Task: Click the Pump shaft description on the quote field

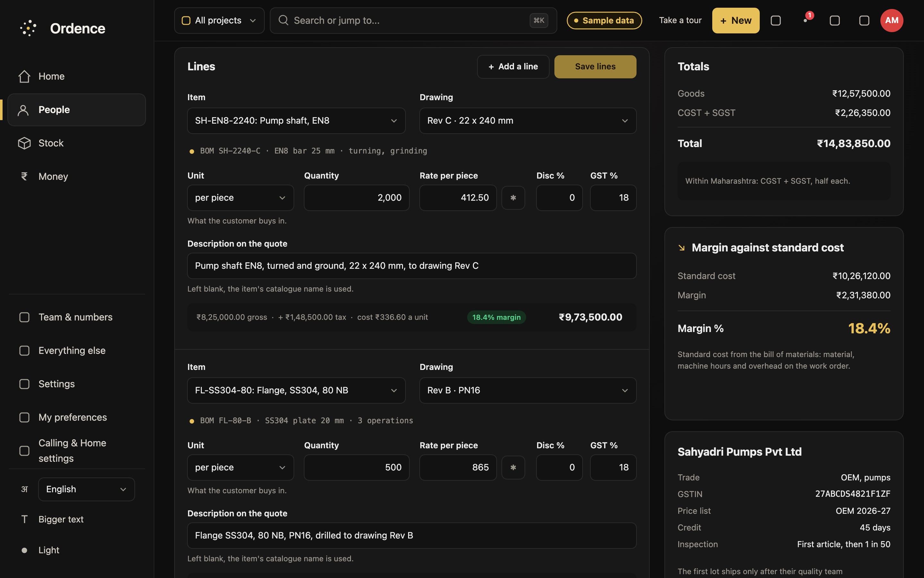Action: [412, 266]
